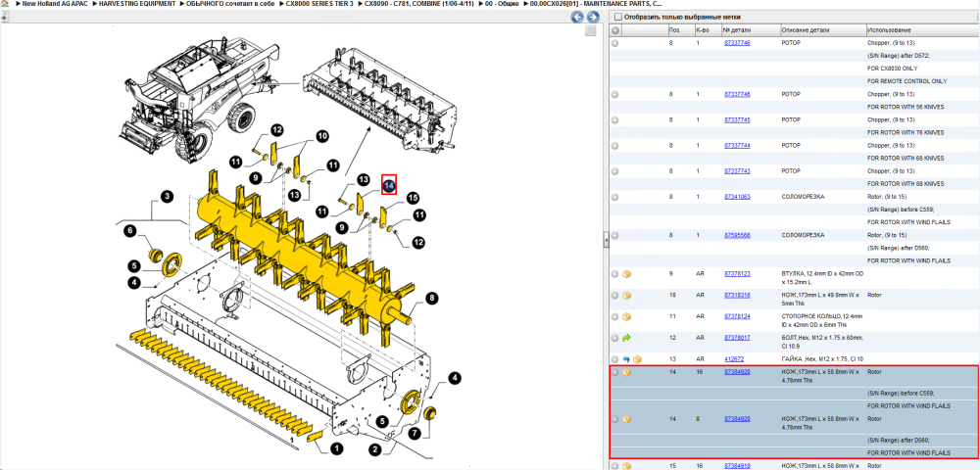Go to the next diagram with the right arrow
The width and height of the screenshot is (980, 470).
click(593, 17)
